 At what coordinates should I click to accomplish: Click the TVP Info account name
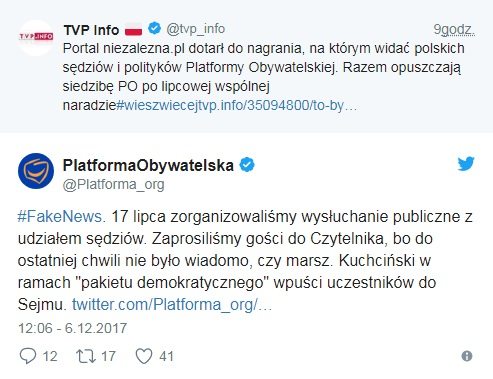click(x=91, y=30)
